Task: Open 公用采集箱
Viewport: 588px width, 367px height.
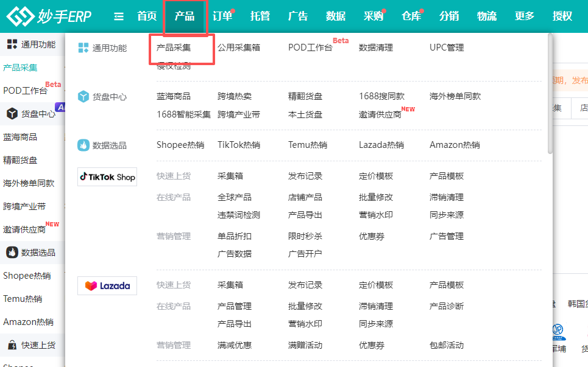Action: (239, 47)
